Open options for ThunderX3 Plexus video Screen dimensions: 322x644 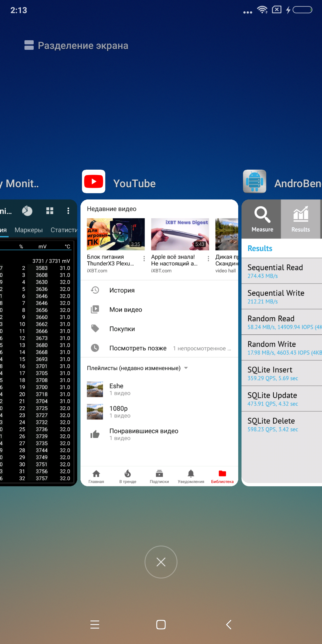coord(144,258)
